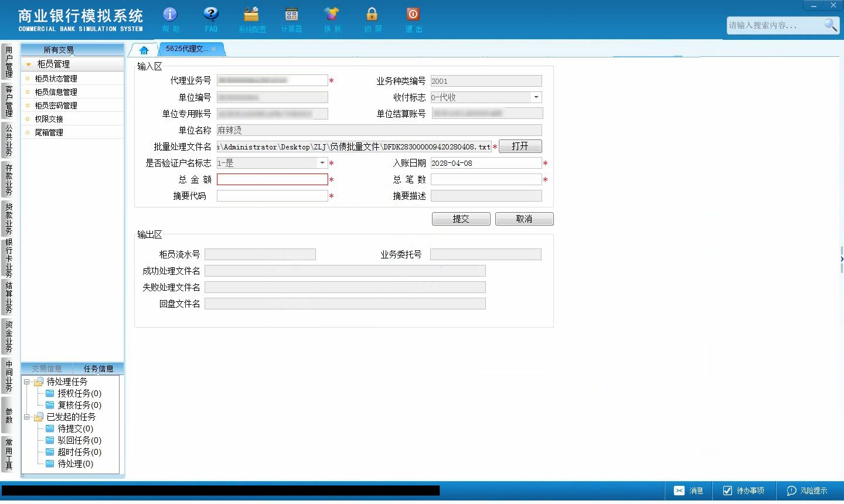Viewport: 844px width, 504px height.
Task: Click the search magnifier icon
Action: [831, 25]
